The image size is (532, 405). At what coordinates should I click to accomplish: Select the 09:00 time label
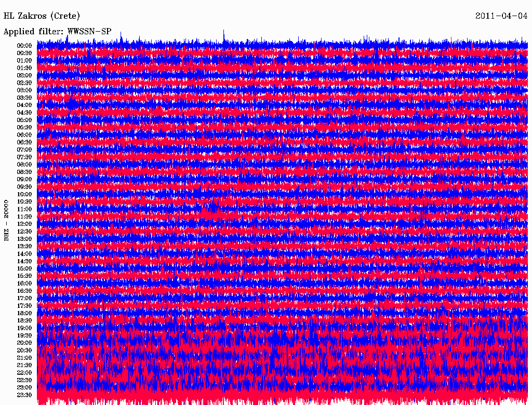[x=24, y=180]
